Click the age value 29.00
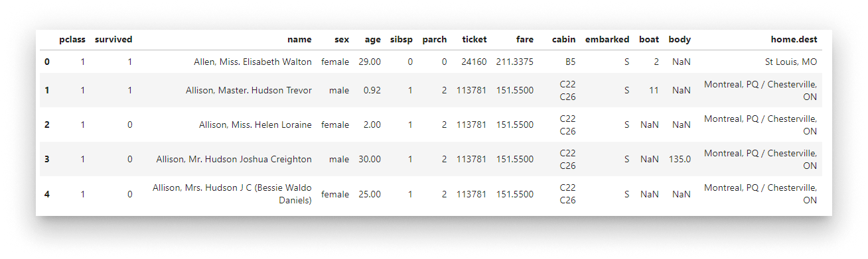This screenshot has height=259, width=868. (370, 62)
